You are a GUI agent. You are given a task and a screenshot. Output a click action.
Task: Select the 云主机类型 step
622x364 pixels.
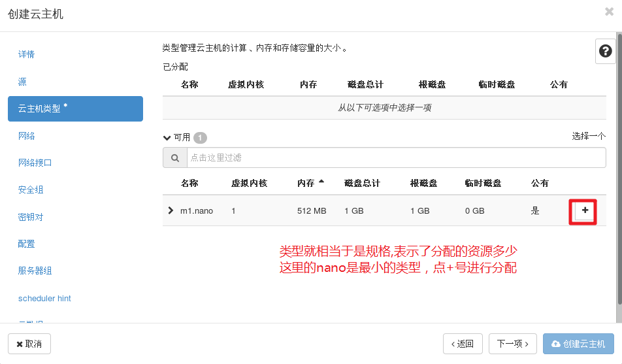75,108
